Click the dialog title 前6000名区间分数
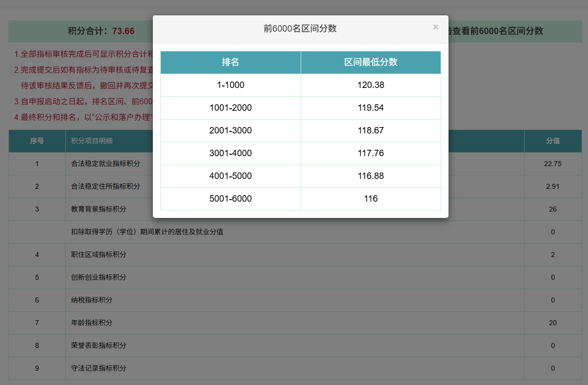The height and width of the screenshot is (385, 588). point(300,29)
